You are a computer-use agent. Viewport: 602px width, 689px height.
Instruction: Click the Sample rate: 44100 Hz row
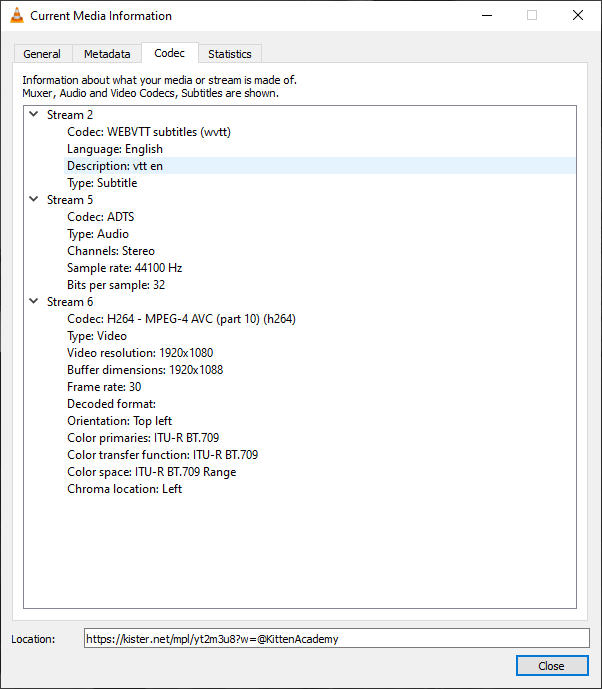[124, 268]
